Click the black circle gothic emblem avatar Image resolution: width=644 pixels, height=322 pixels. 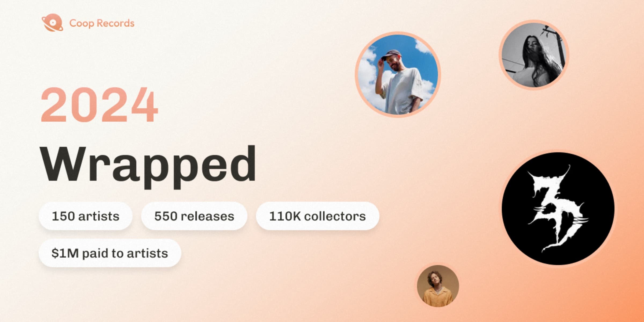[x=558, y=209]
